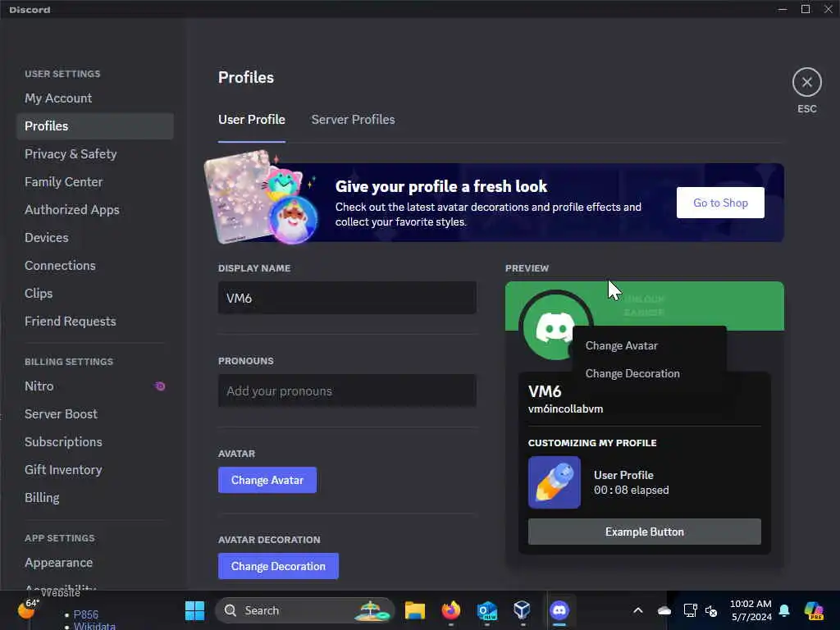Click the Example Button in preview
Screen dimensions: 840x630
pos(645,532)
